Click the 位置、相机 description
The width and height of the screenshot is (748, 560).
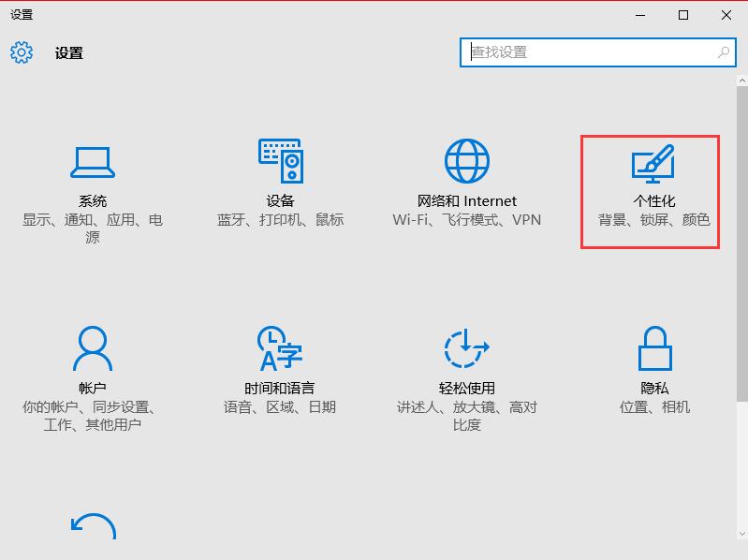point(654,406)
